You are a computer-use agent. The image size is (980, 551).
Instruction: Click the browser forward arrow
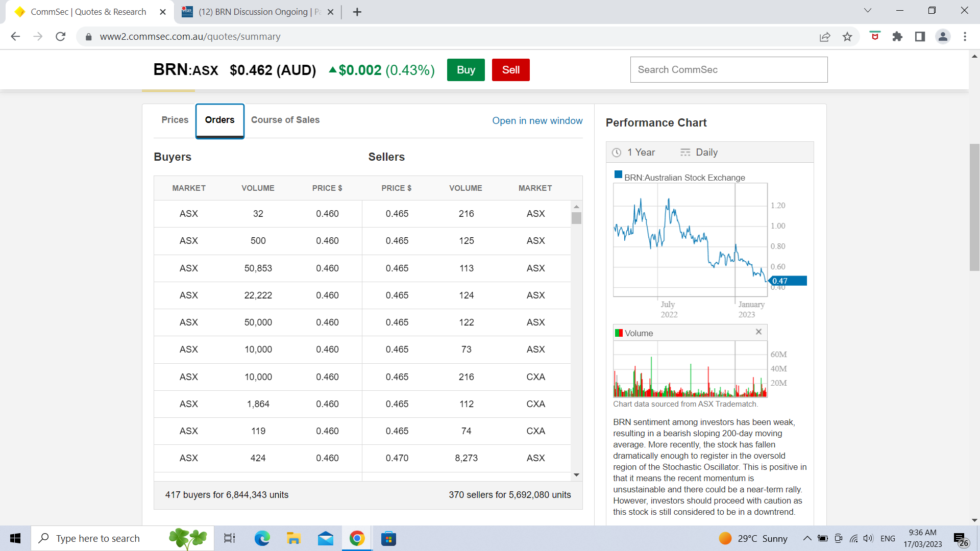click(38, 36)
